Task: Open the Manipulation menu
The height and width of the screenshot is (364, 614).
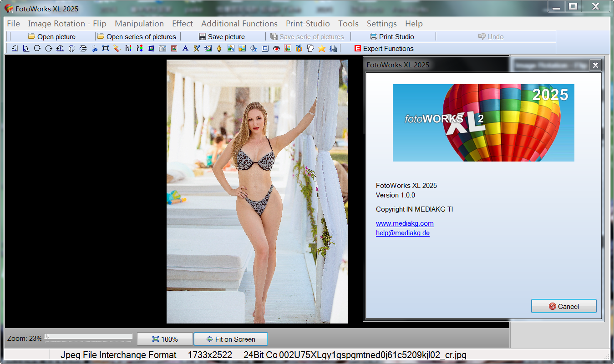Action: coord(139,24)
